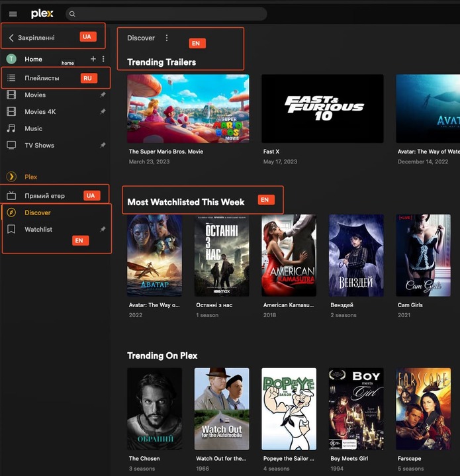Go back via Закріпленні chevron
Viewport: 460px width, 476px height.
[11, 38]
